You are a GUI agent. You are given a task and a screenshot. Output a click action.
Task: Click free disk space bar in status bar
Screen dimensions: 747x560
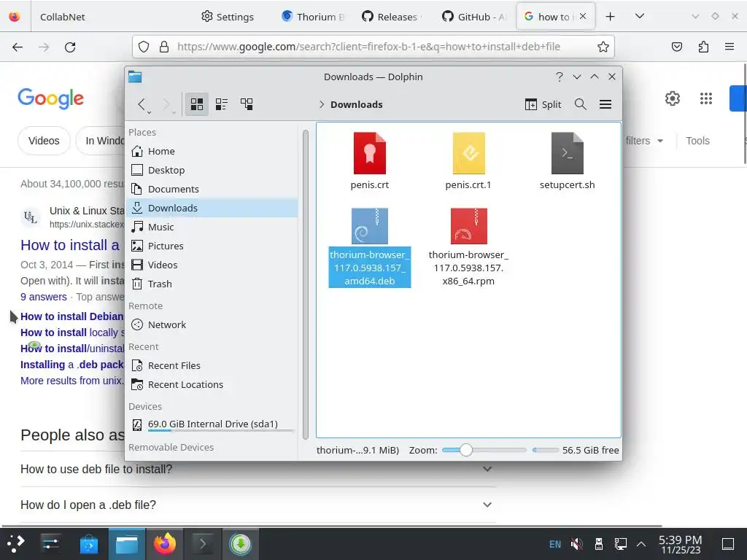tap(546, 450)
